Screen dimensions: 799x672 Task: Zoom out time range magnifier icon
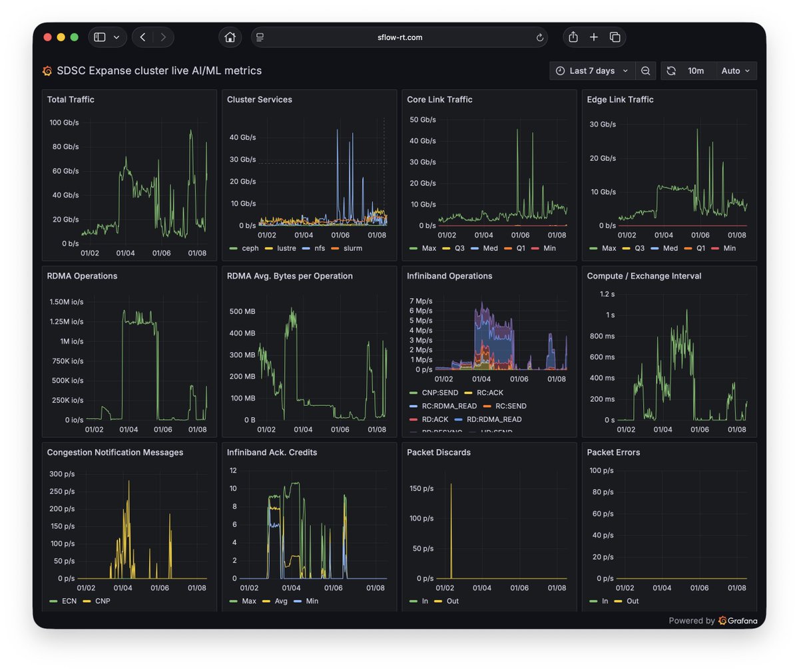645,71
